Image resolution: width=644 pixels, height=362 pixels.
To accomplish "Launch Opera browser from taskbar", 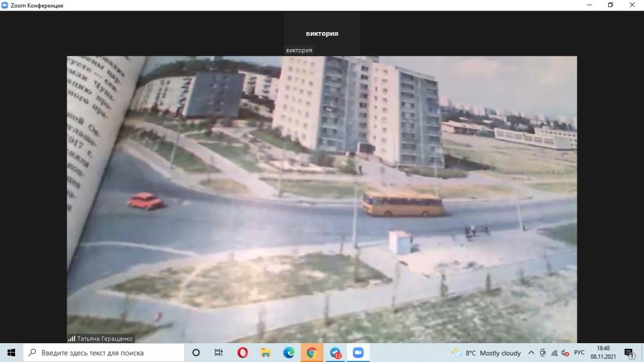I will (x=243, y=353).
